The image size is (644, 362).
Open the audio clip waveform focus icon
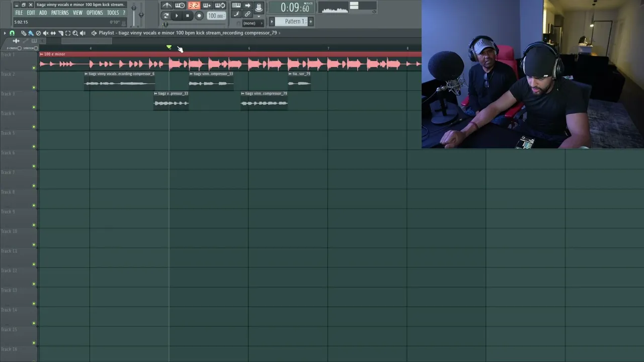coord(16,41)
